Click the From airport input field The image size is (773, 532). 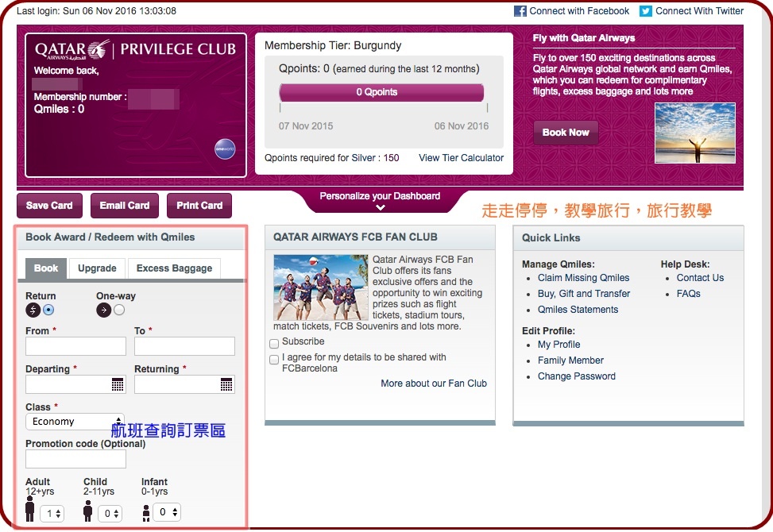click(x=76, y=346)
